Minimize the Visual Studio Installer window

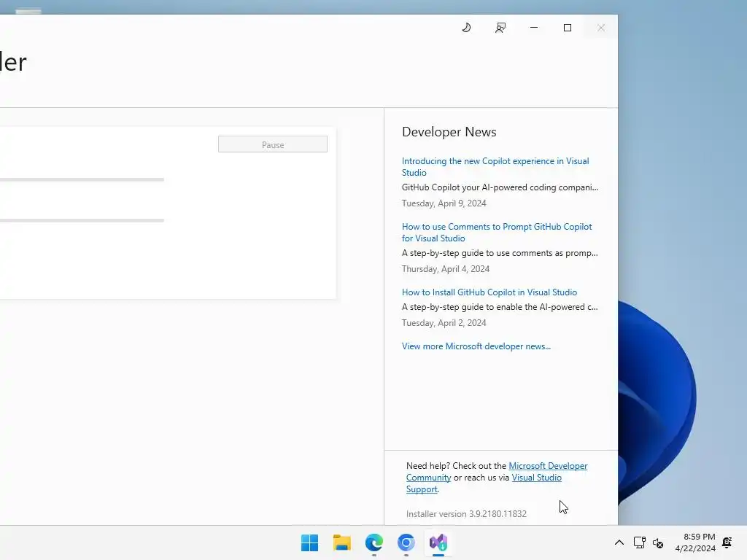pyautogui.click(x=533, y=28)
